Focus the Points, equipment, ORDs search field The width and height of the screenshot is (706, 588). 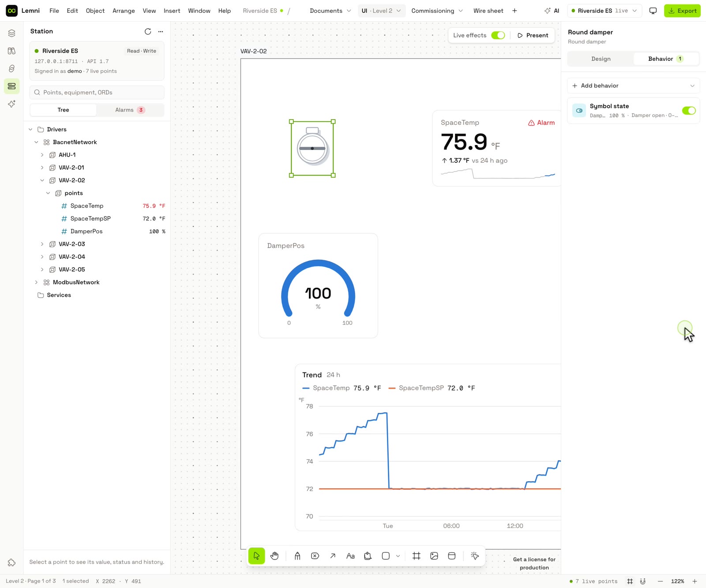coord(97,92)
